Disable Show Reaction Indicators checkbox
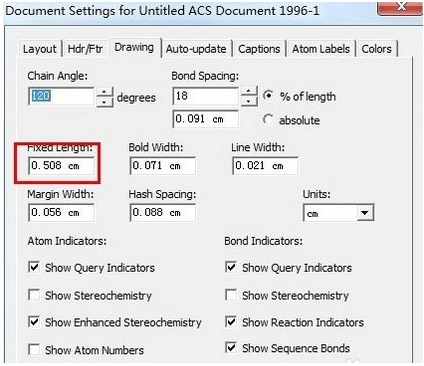 (231, 322)
